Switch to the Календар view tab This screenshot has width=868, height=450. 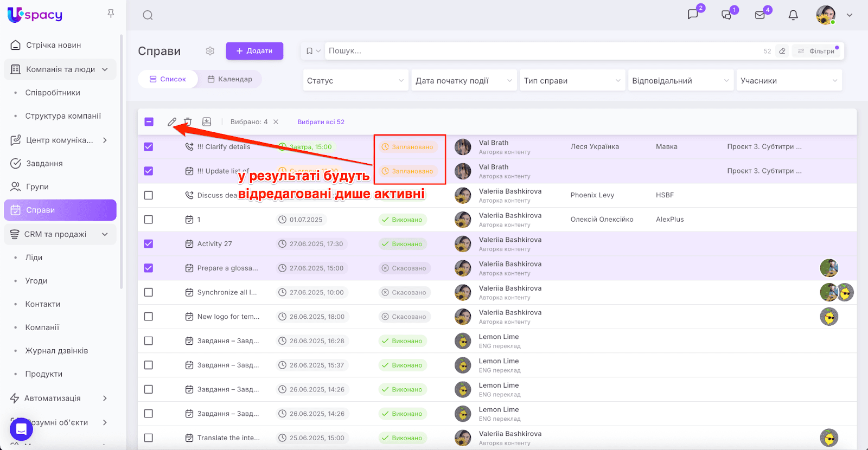point(230,79)
